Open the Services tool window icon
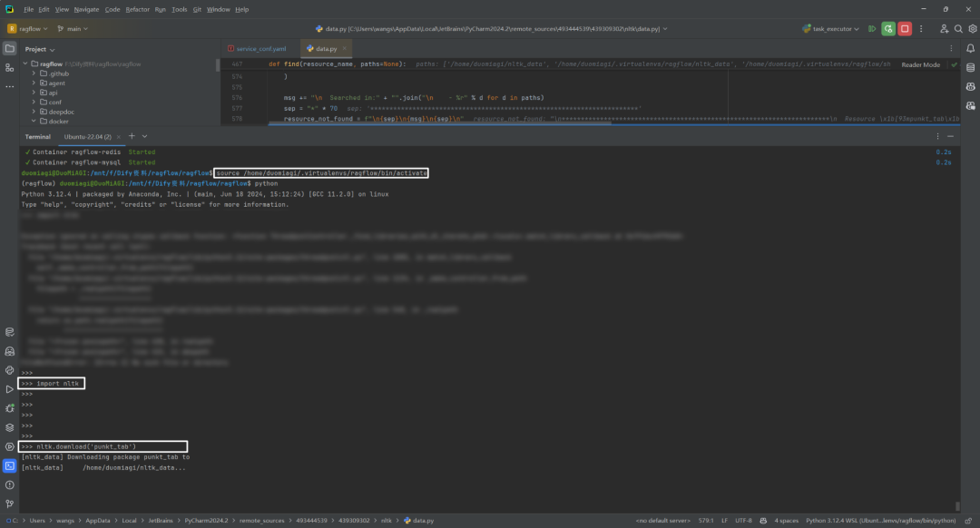Image resolution: width=980 pixels, height=528 pixels. pos(9,446)
